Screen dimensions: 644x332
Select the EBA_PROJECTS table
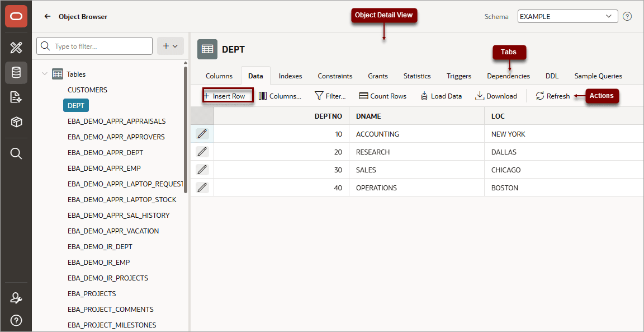pyautogui.click(x=92, y=293)
